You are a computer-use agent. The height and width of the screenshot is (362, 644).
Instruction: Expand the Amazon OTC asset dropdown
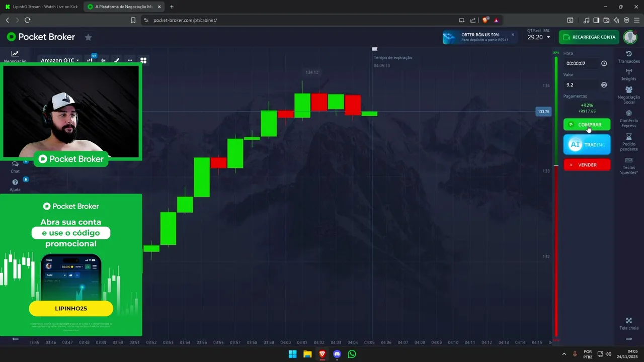click(x=60, y=60)
